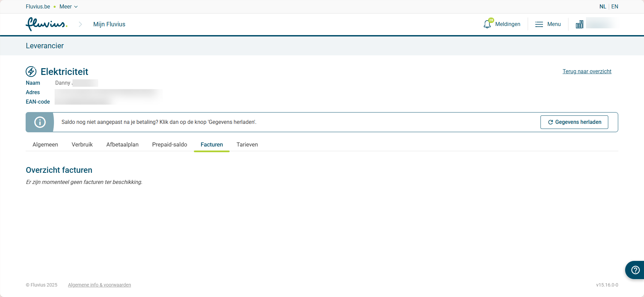The height and width of the screenshot is (297, 644).
Task: Open the Prepaid-saldo tab
Action: (170, 144)
